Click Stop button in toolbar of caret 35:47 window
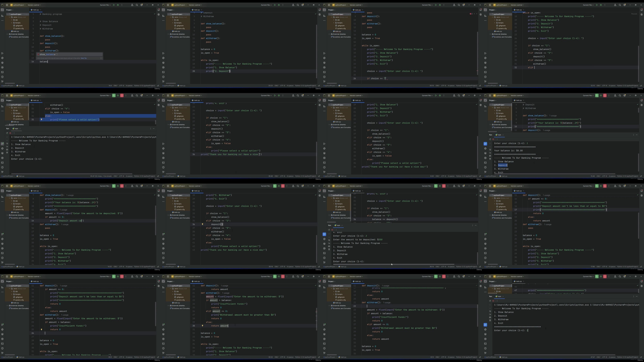Screen dimensions: 644x362 coord(122,96)
